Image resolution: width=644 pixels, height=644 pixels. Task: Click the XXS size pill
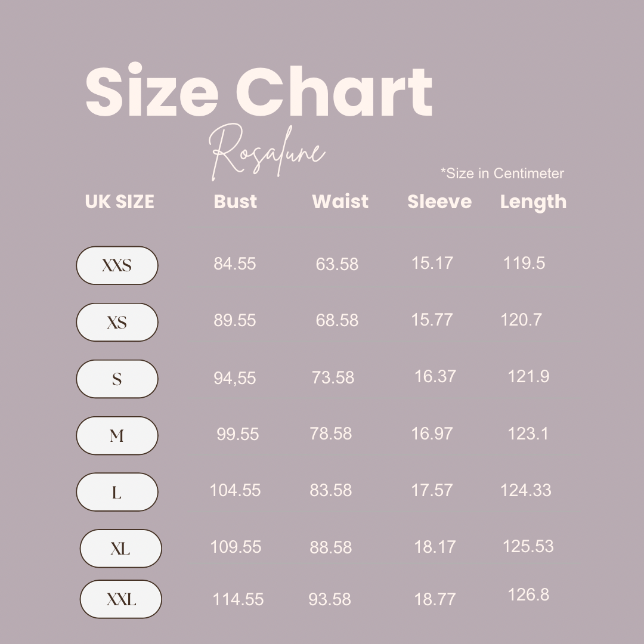pyautogui.click(x=117, y=265)
